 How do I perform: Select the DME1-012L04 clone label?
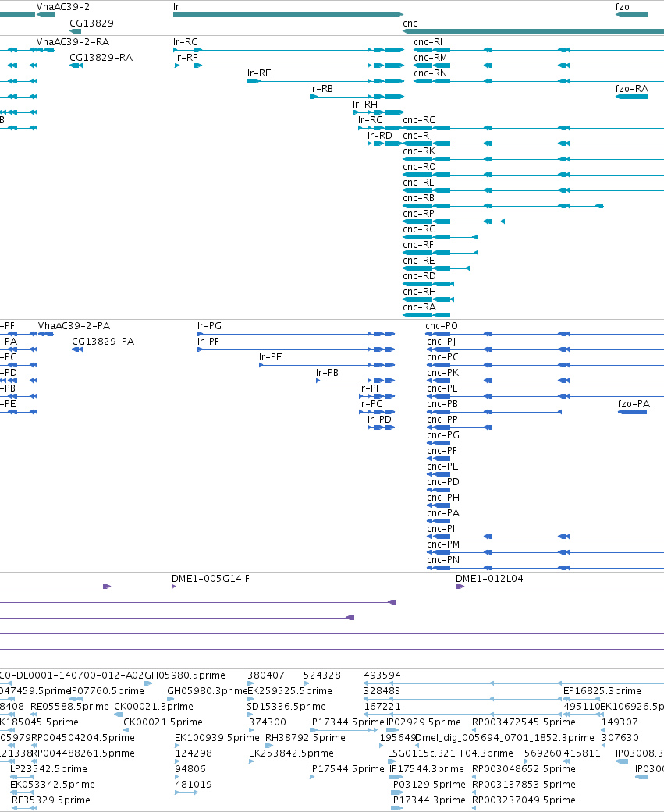[x=489, y=579]
